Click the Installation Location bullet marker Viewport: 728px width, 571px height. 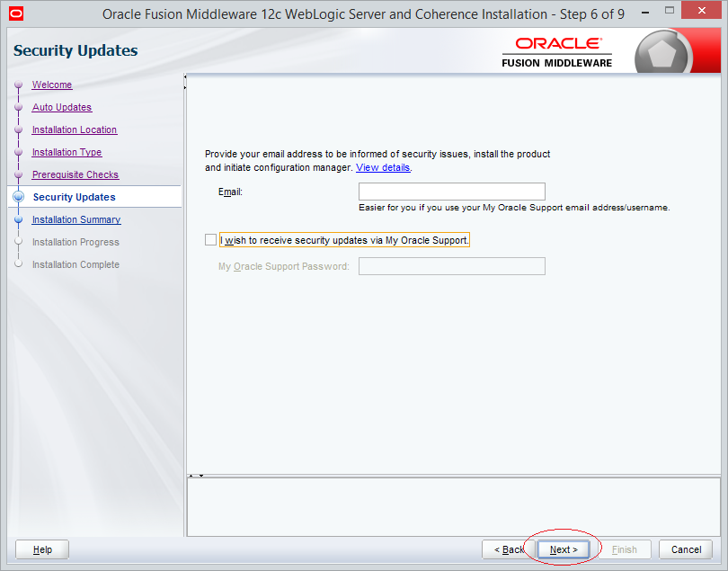19,129
